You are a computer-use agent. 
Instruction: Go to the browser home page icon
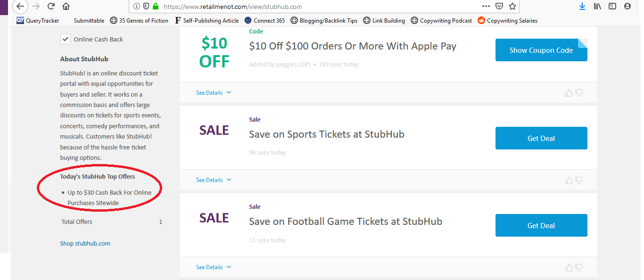click(66, 6)
